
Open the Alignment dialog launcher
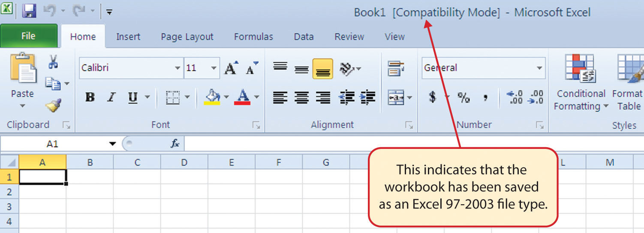409,125
